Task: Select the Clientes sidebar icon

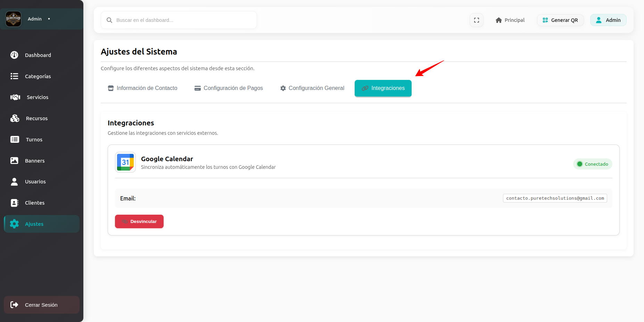Action: click(14, 203)
